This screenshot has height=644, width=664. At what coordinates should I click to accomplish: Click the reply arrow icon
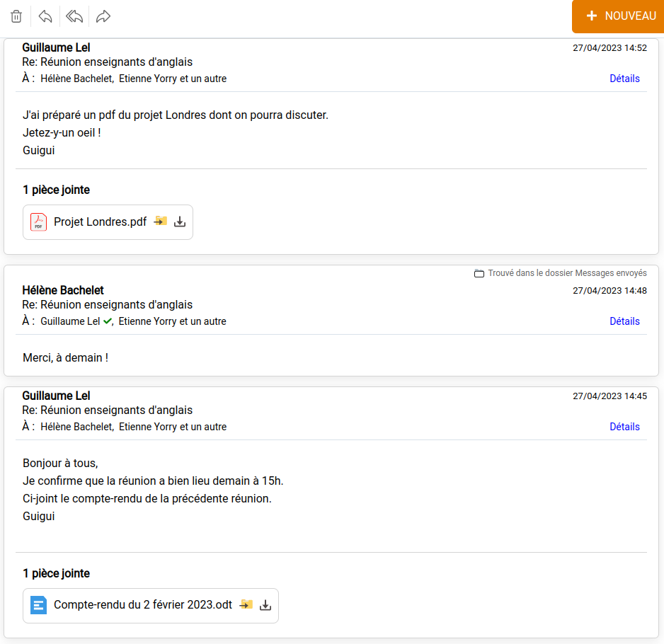[45, 16]
